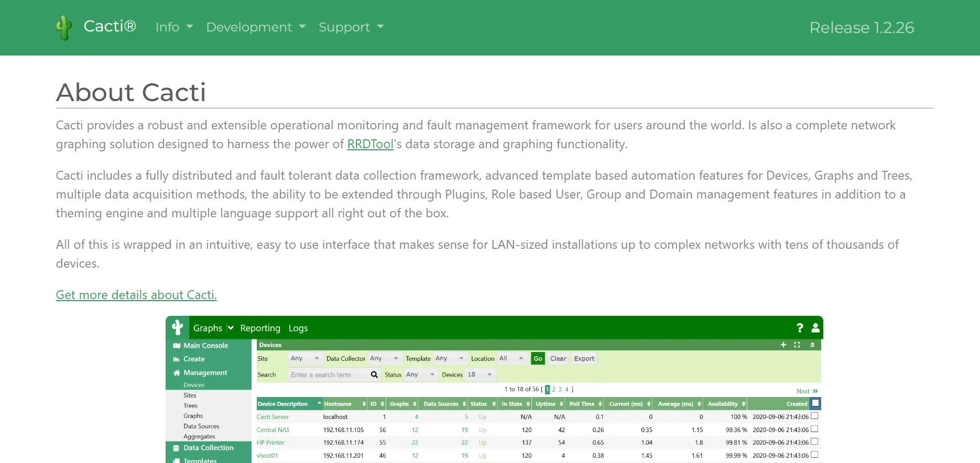This screenshot has width=980, height=463.
Task: Open the Data Collector filter dropdown
Action: pos(384,358)
